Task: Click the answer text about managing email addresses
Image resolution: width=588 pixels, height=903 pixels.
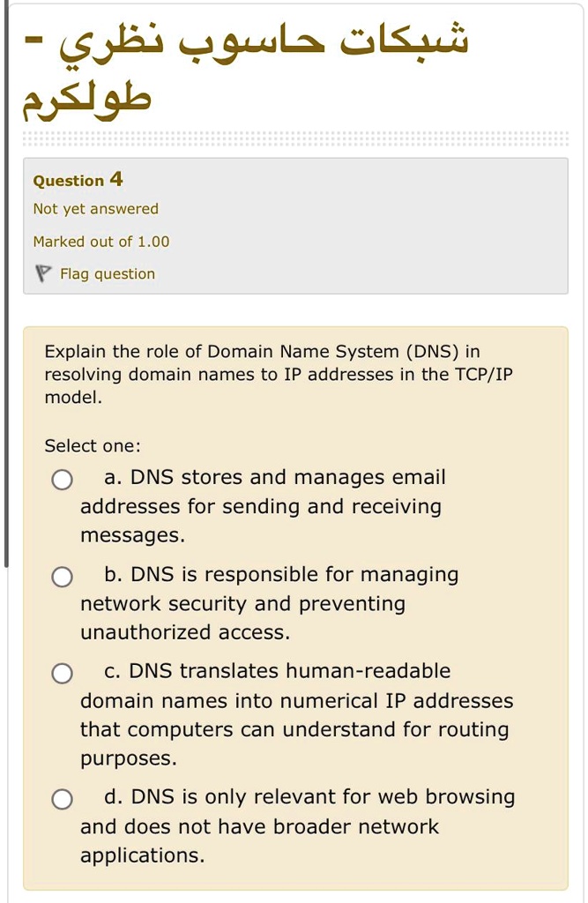Action: [264, 506]
